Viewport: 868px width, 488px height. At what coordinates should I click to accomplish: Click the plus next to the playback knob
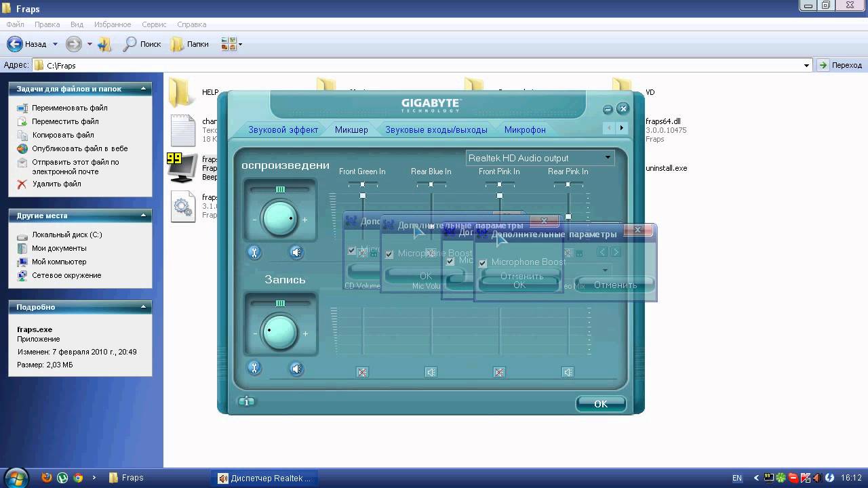click(304, 220)
